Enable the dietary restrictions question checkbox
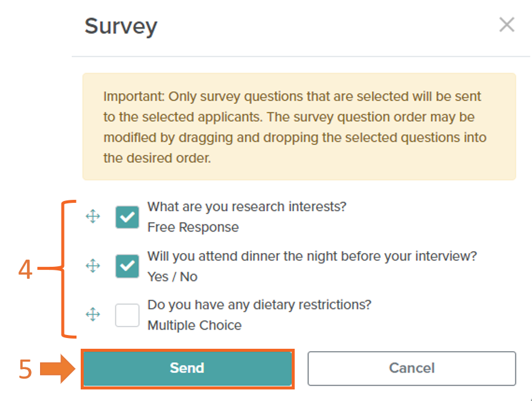 point(127,315)
